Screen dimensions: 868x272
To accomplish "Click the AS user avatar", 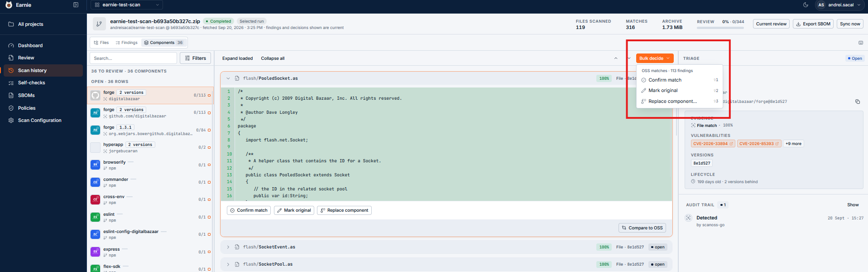I will point(821,5).
